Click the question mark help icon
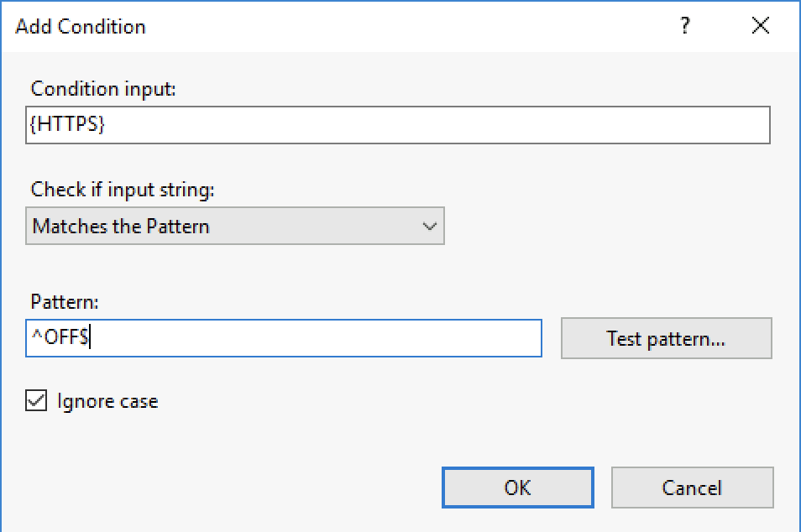Viewport: 801px width, 532px height. (x=685, y=26)
